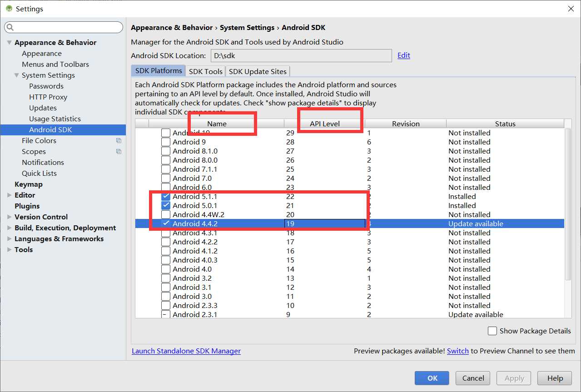581x392 pixels.
Task: Click the Android SDK Location field
Action: point(301,55)
